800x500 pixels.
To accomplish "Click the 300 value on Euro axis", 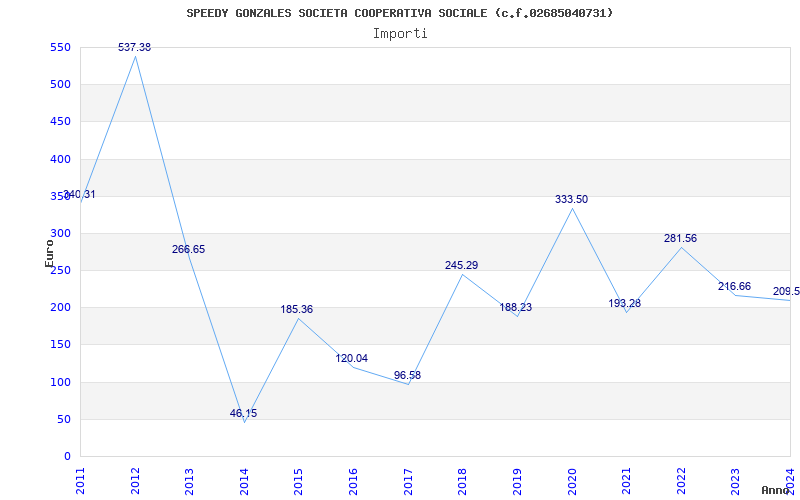I will 60,234.
